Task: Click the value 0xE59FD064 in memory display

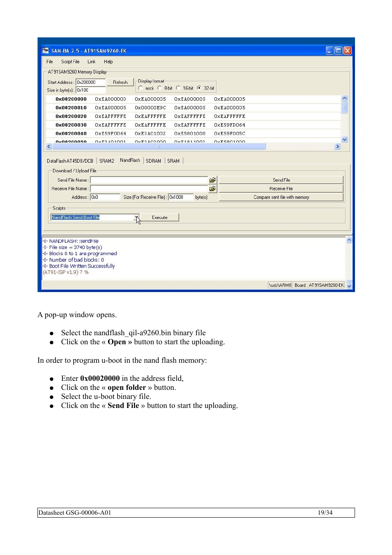Action: pos(229,125)
